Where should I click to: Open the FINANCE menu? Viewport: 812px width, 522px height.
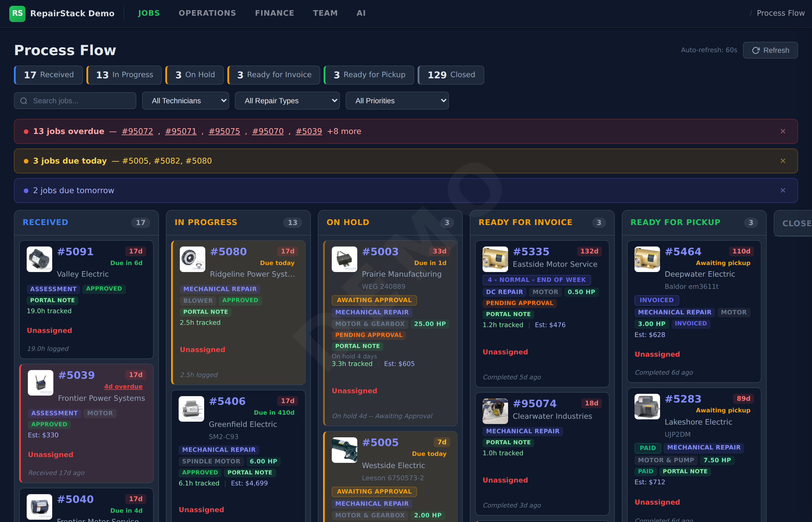(x=275, y=13)
